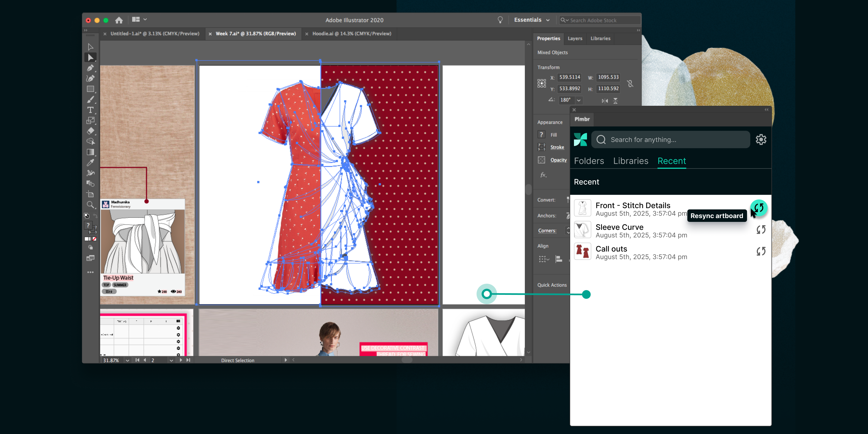The height and width of the screenshot is (434, 868).
Task: Switch to the Libraries panel tab
Action: coord(600,39)
